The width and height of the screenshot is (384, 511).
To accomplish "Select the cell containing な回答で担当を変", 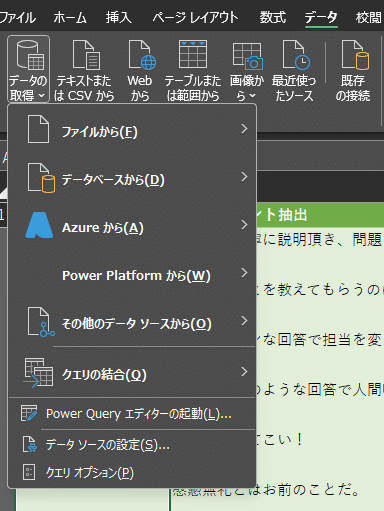I will tap(320, 339).
